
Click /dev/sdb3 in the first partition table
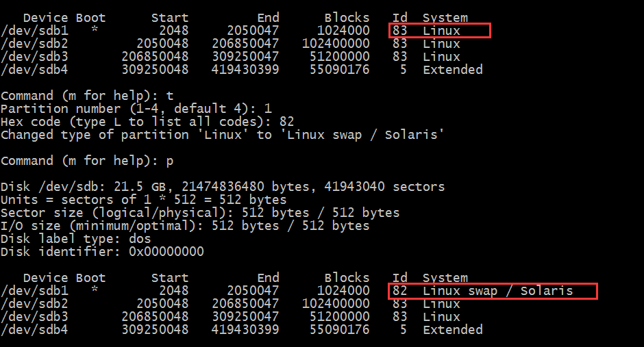34,57
